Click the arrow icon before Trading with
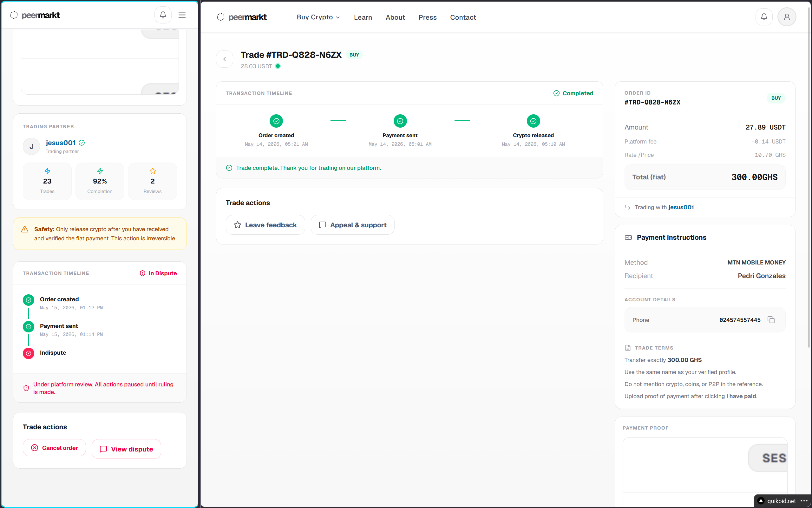Viewport: 812px width, 508px height. click(x=627, y=207)
